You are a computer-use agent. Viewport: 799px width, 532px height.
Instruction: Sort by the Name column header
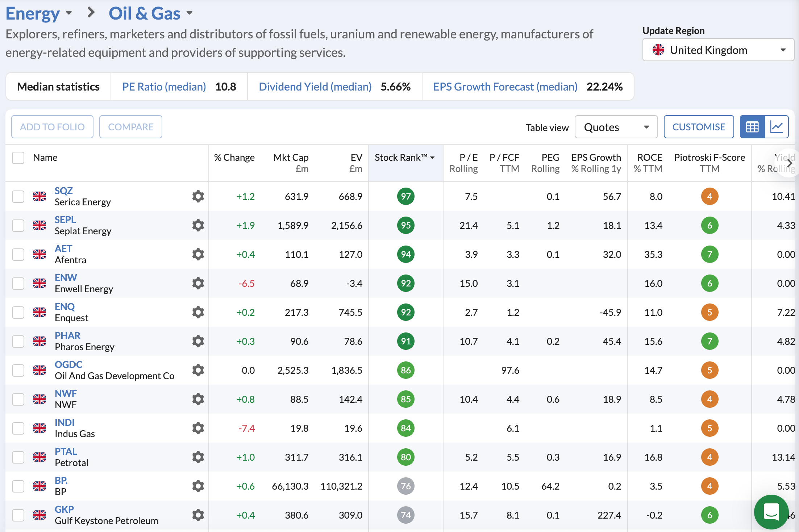(45, 158)
